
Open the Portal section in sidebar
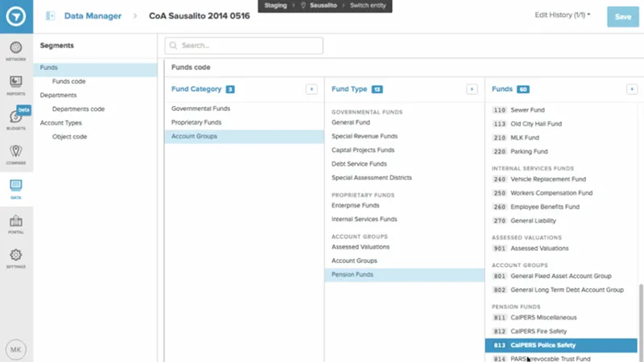coord(16,224)
